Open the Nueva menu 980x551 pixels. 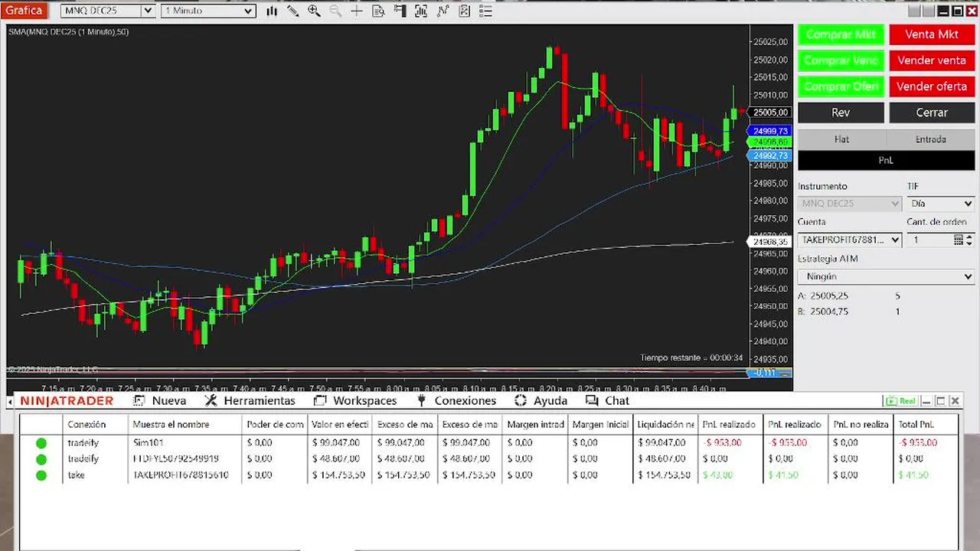(x=159, y=400)
